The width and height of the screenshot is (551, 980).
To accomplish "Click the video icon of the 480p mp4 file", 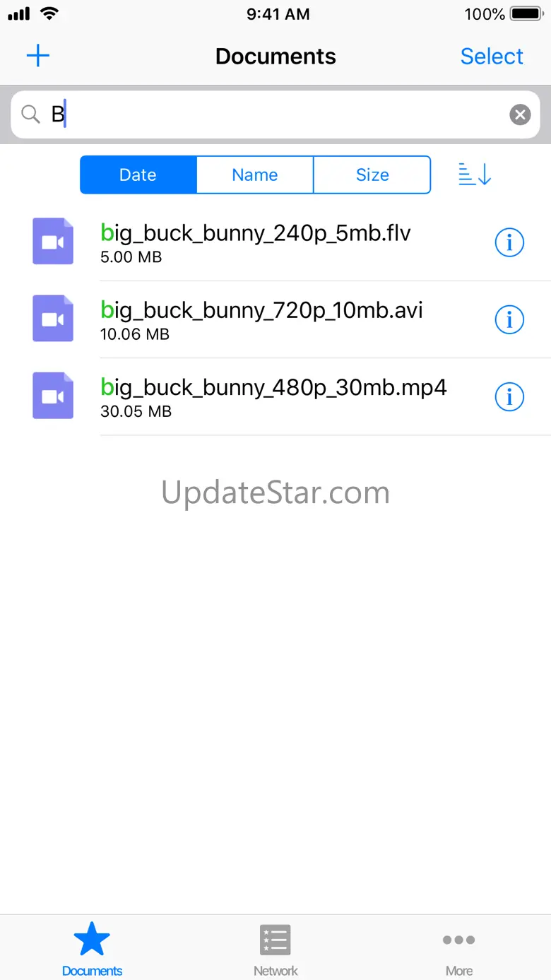I will 53,396.
